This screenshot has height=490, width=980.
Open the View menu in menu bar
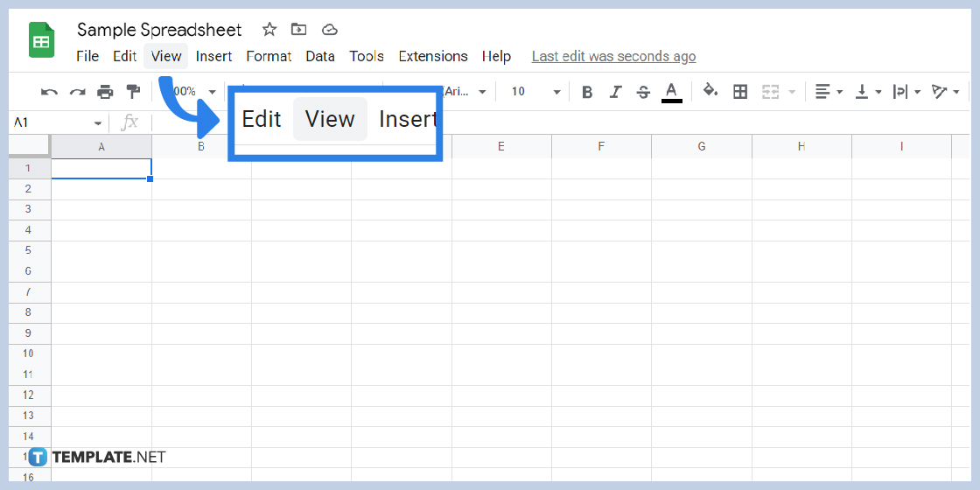click(165, 56)
